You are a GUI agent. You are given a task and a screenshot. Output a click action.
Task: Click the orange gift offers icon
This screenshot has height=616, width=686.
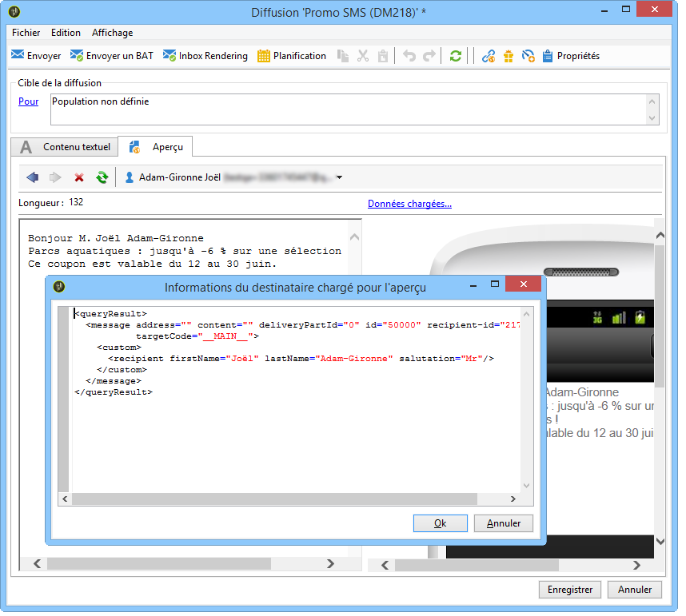tap(509, 56)
